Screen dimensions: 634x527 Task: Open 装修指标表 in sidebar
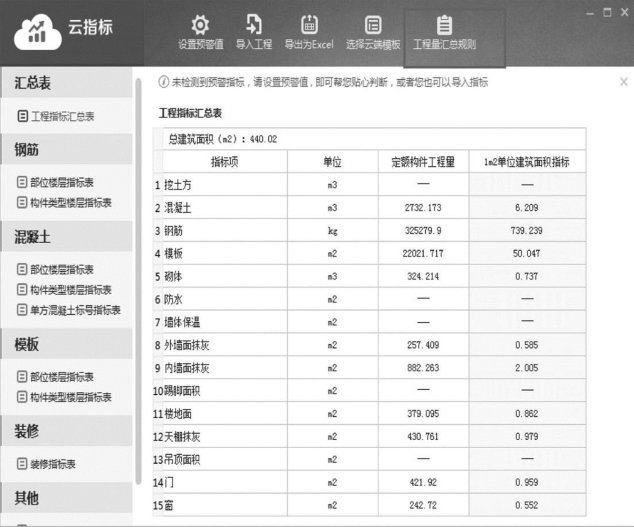coord(46,464)
